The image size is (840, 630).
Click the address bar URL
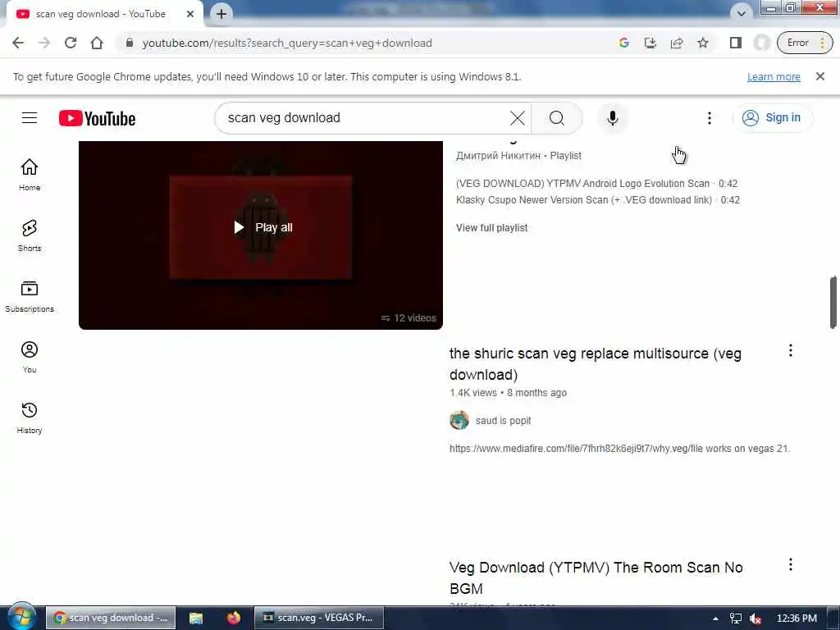click(x=287, y=43)
